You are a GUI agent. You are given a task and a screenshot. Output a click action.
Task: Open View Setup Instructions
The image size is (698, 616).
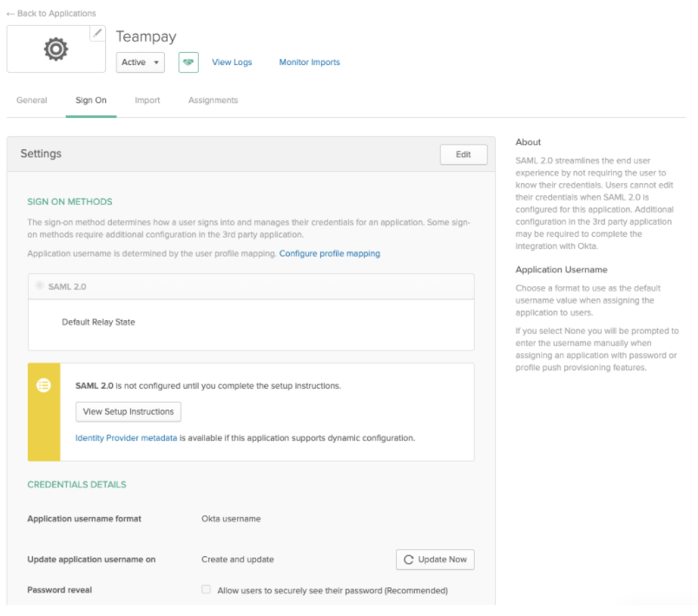pos(128,412)
